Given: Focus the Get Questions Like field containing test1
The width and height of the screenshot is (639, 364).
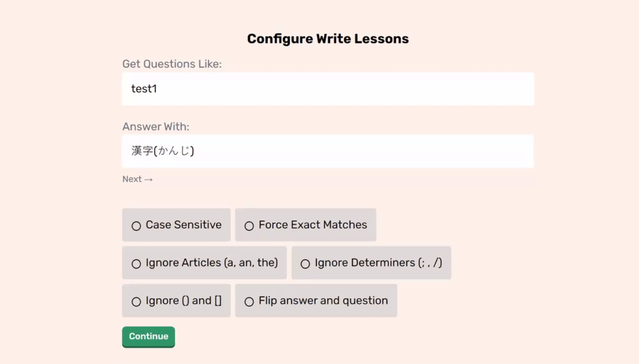Looking at the screenshot, I should coord(328,89).
